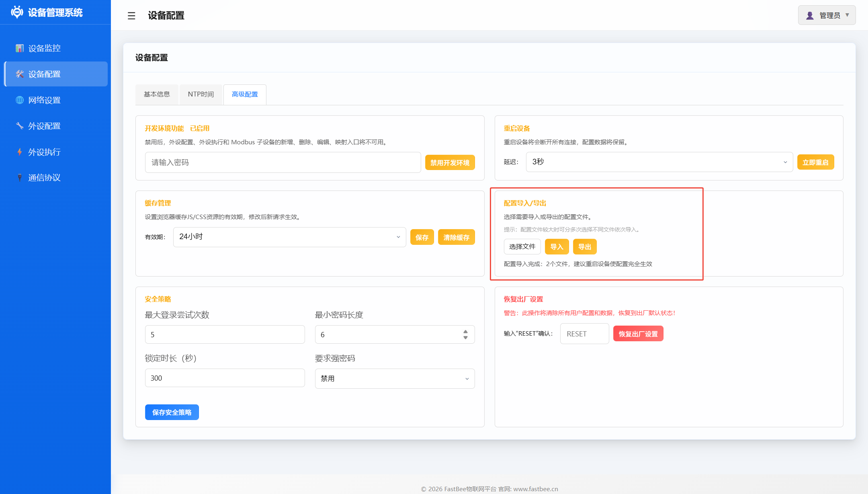Click the red 恢复出厂设置 heading
The width and height of the screenshot is (868, 494).
[x=523, y=299]
